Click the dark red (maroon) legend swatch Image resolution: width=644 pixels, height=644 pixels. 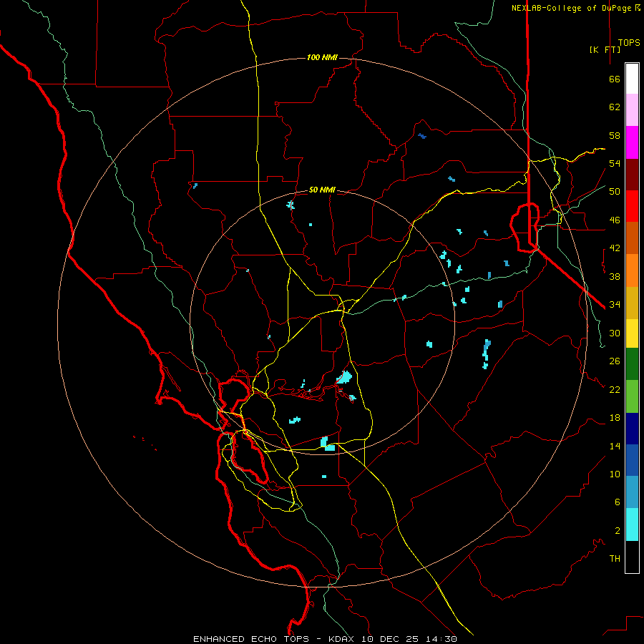pos(632,175)
